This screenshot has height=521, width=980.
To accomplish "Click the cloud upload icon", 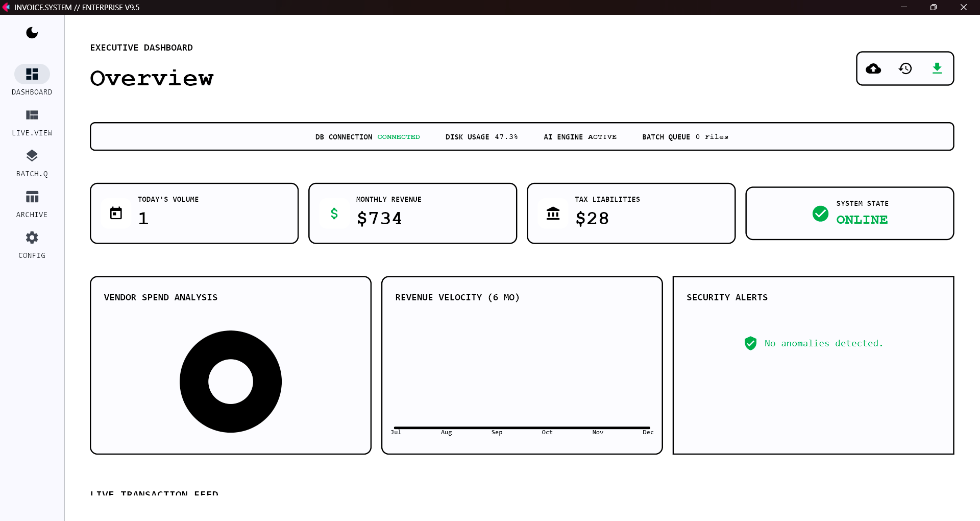I will (x=873, y=68).
